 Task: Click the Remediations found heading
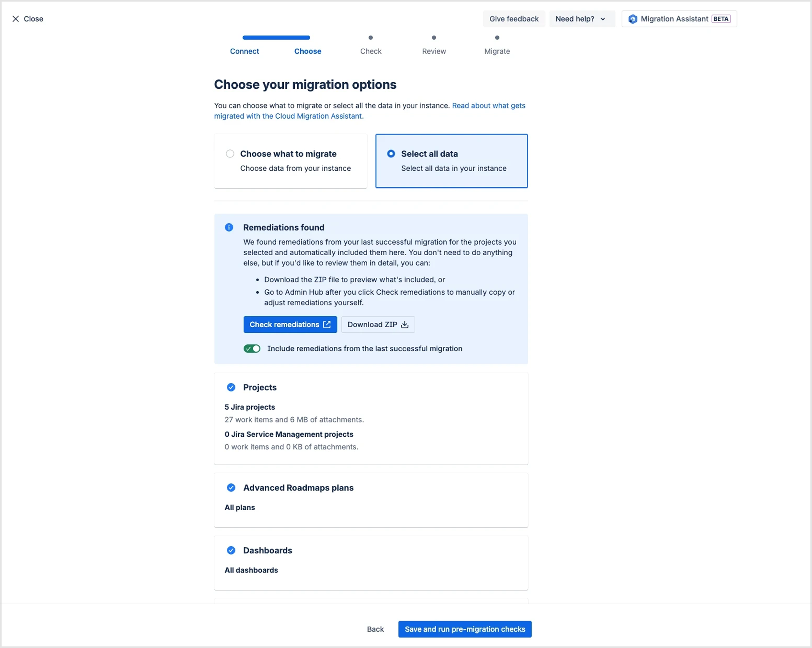[x=284, y=227]
